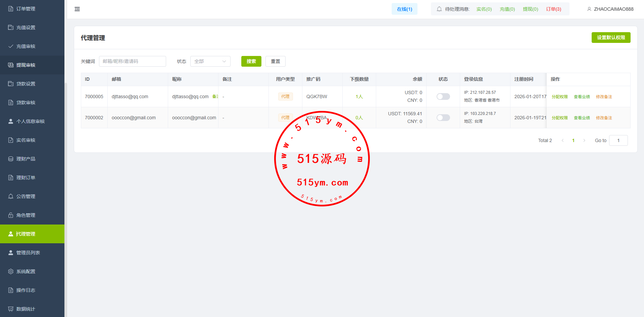Click 分配权限 for djttasso@qq.com row
This screenshot has width=644, height=317.
point(560,97)
